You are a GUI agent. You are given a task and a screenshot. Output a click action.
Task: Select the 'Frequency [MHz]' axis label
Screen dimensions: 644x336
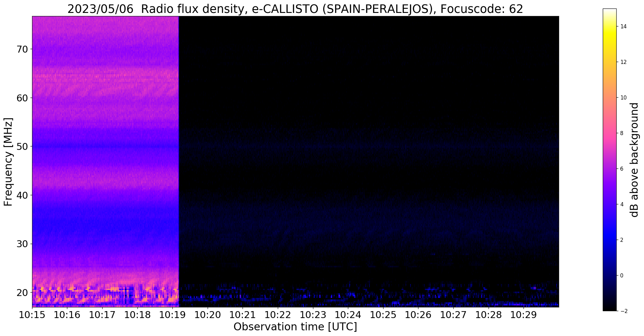(8, 162)
